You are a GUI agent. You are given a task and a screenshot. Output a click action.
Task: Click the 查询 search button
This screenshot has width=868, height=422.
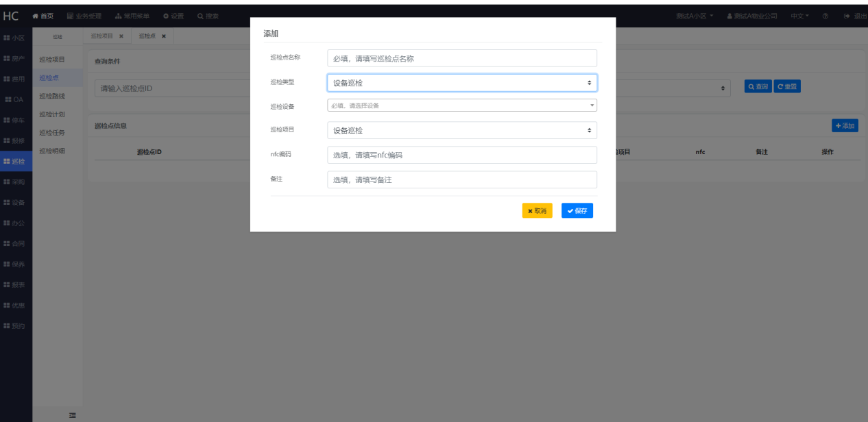(758, 87)
